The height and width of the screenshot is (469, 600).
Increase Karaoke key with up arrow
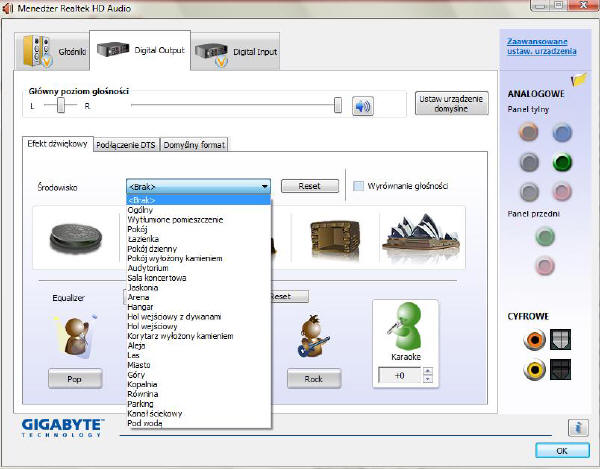coord(428,371)
